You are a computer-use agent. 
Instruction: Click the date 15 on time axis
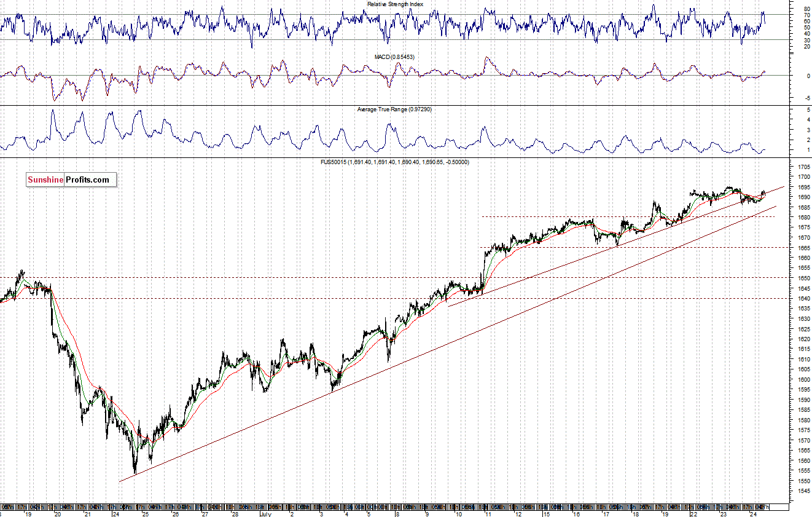[547, 513]
